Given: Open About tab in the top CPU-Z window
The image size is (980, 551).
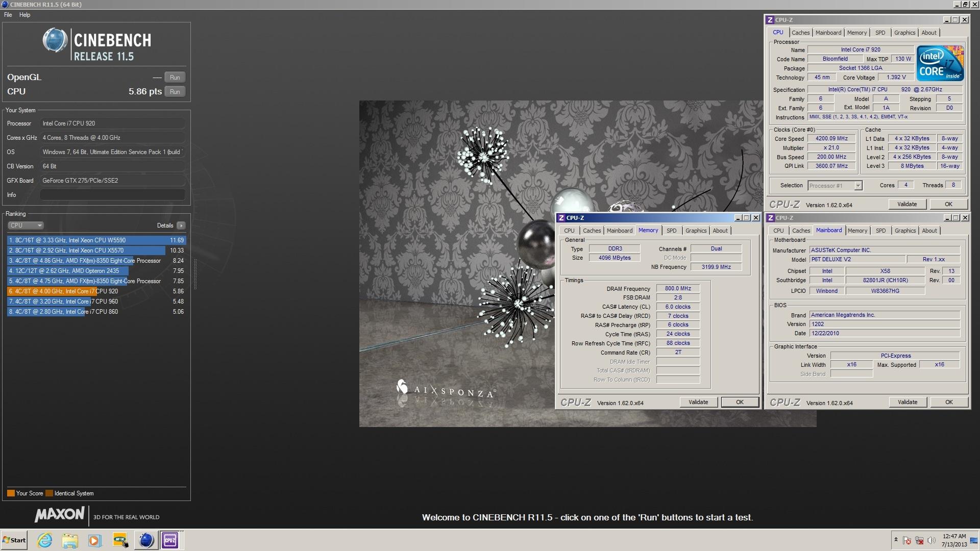Looking at the screenshot, I should click(x=928, y=33).
